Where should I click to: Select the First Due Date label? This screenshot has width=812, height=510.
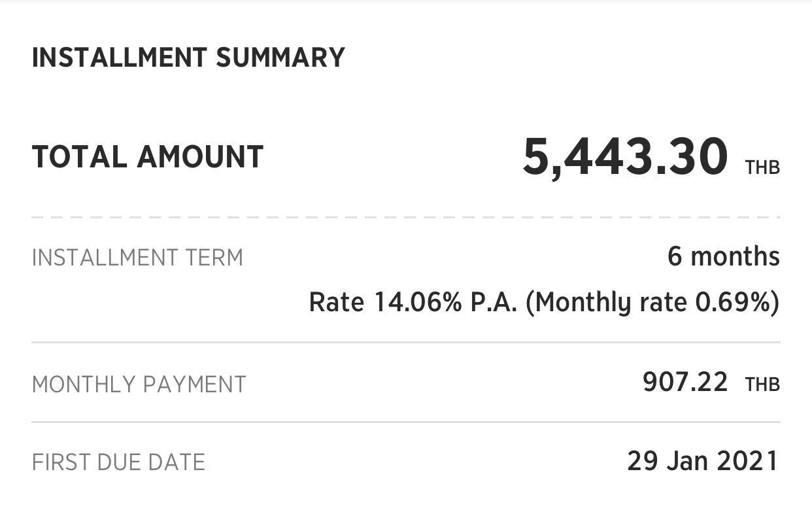[118, 463]
